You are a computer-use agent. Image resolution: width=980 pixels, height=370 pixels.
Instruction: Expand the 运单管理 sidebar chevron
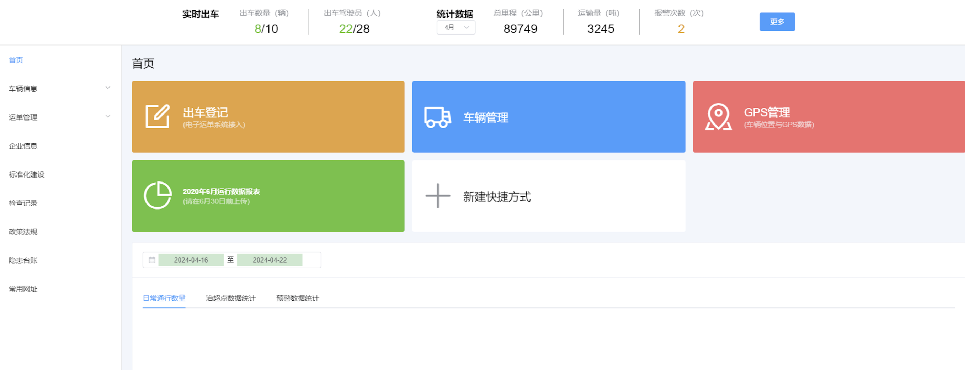click(108, 116)
